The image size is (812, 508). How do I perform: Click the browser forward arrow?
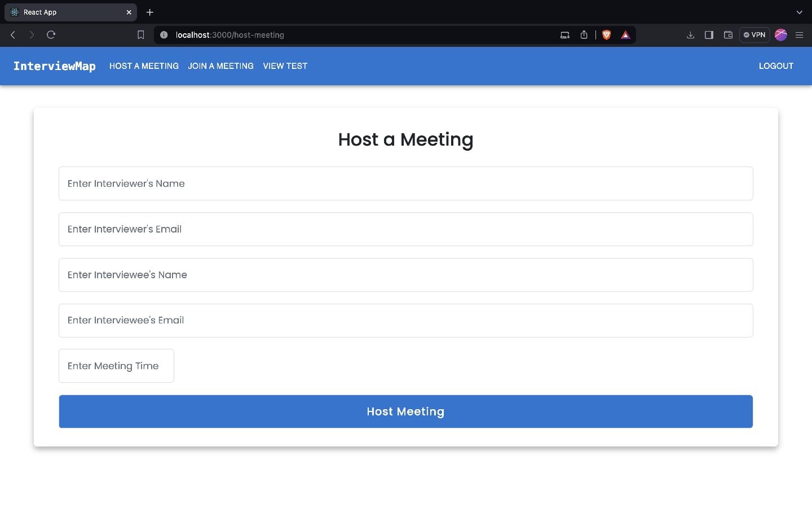point(32,35)
